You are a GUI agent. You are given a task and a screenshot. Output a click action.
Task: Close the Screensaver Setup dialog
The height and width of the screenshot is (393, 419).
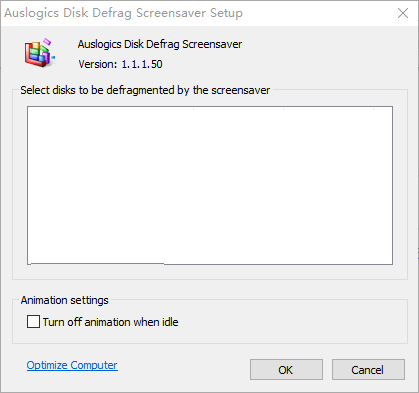coord(403,13)
